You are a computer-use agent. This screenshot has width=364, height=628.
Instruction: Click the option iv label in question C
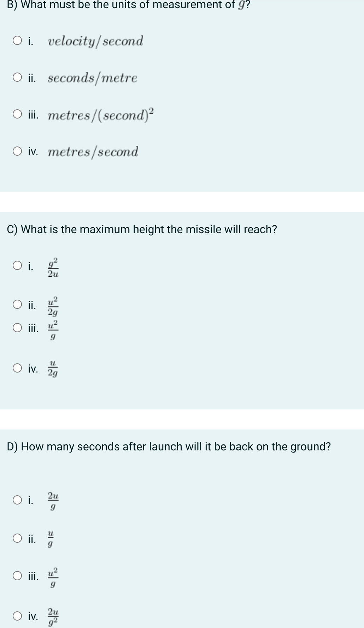click(34, 369)
